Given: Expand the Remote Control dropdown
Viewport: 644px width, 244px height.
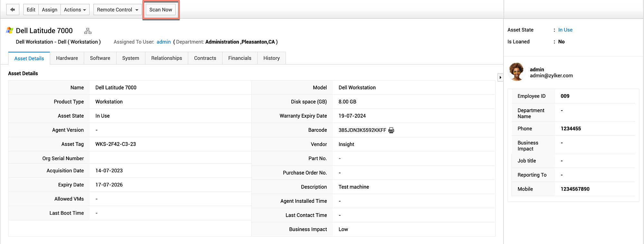Looking at the screenshot, I should tap(118, 10).
